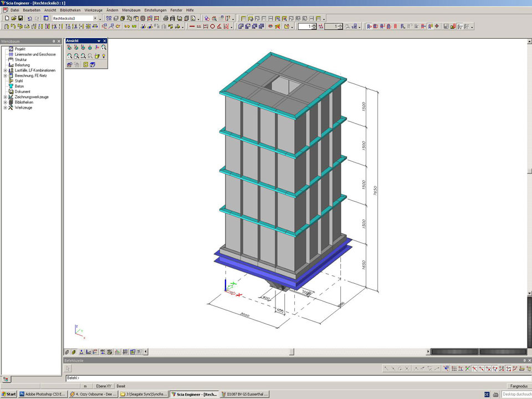Click the yellow B icon in Ansicht panel

(86, 65)
